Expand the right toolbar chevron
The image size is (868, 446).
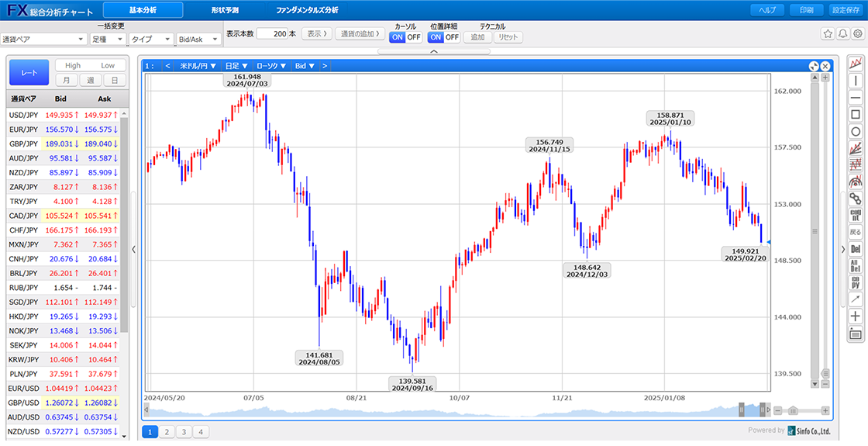843,250
